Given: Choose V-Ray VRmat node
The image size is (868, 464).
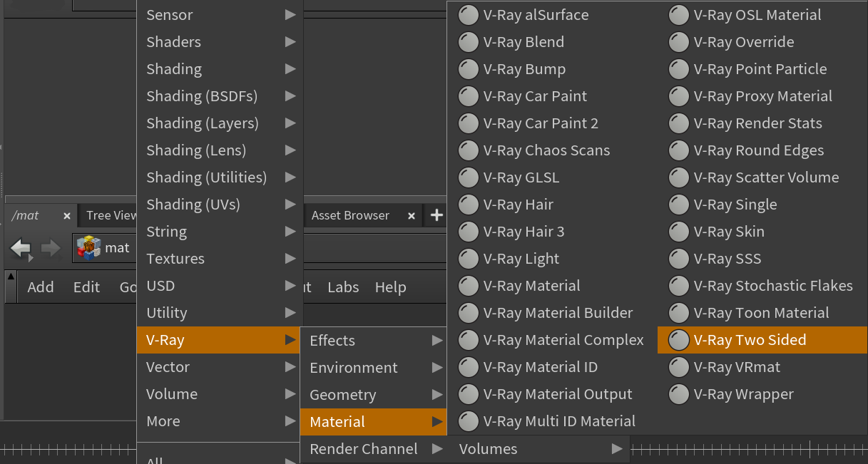Looking at the screenshot, I should (x=762, y=367).
